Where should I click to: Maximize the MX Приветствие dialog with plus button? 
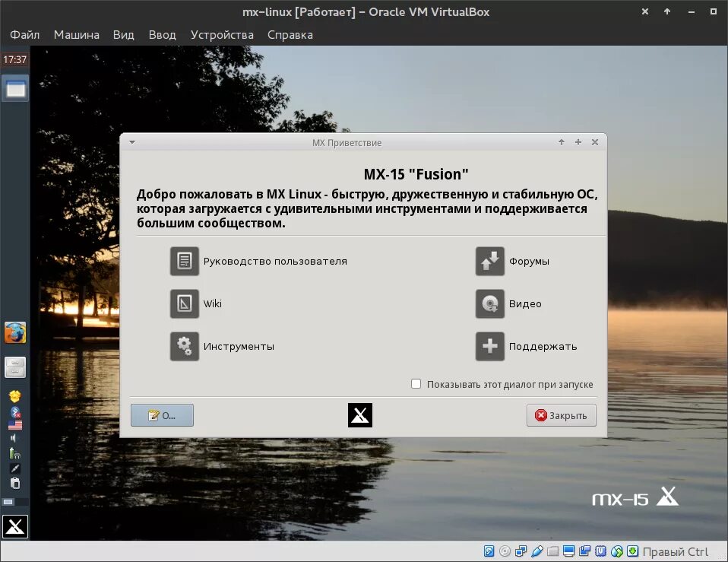tap(578, 142)
